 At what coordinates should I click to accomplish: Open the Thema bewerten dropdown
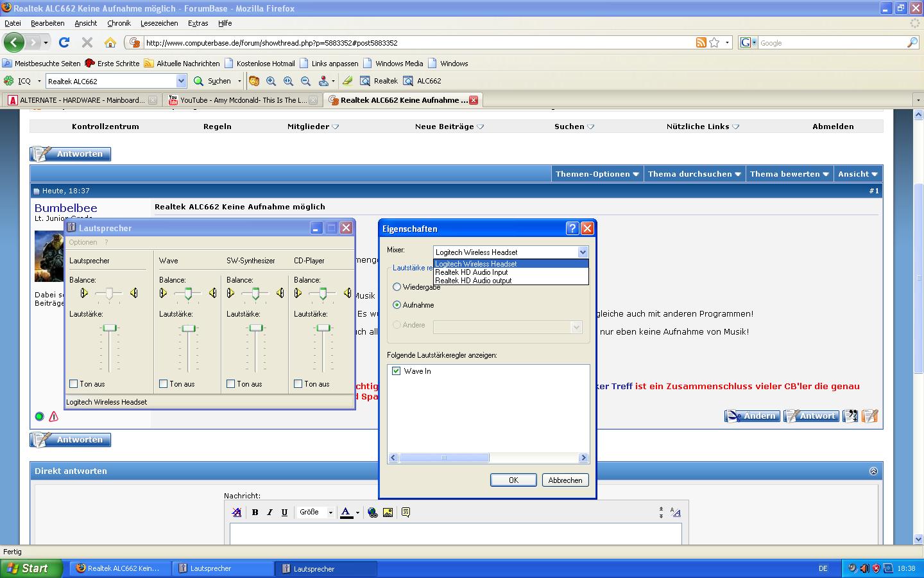tap(789, 174)
